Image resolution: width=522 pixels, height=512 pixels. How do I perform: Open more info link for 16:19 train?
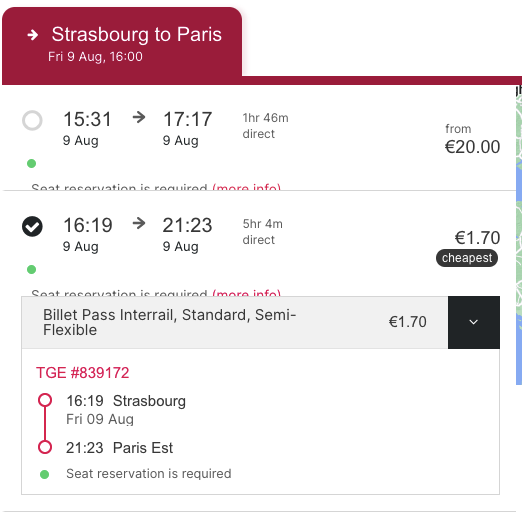click(247, 292)
